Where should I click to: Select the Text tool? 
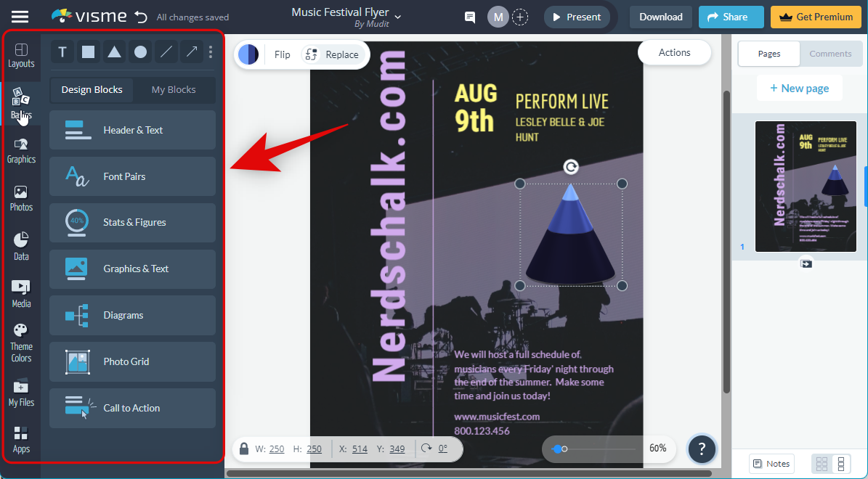(x=62, y=52)
